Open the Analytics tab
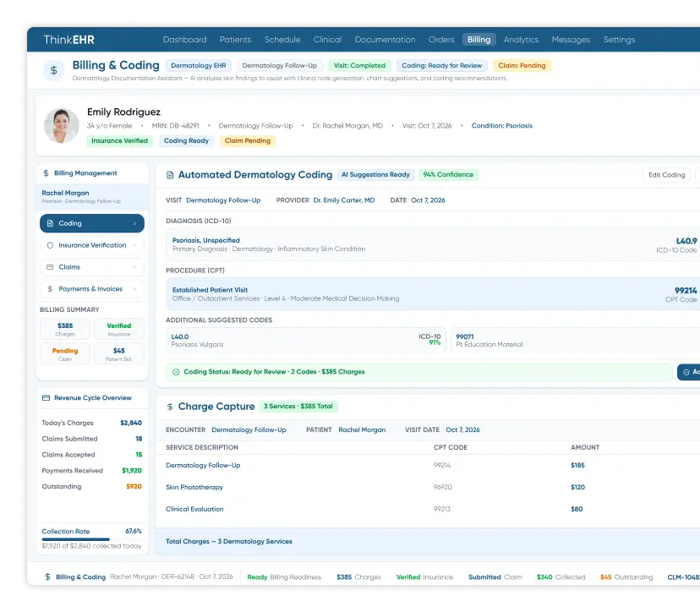This screenshot has height=612, width=700. pyautogui.click(x=521, y=39)
